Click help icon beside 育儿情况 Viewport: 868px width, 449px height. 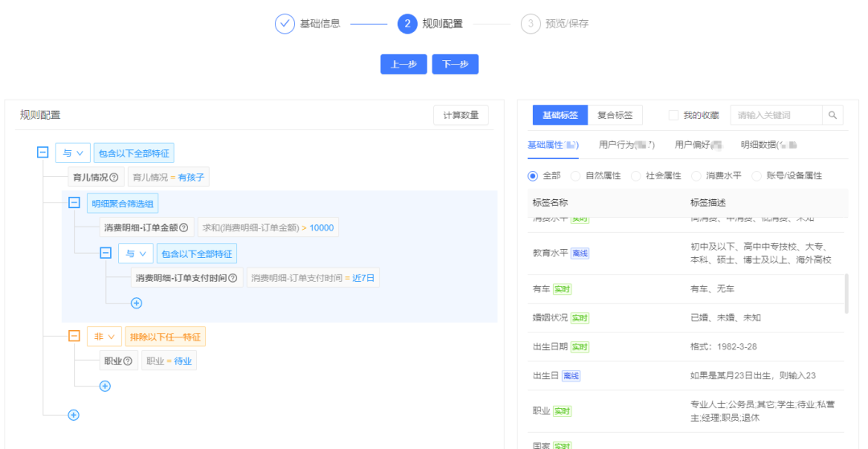point(113,178)
